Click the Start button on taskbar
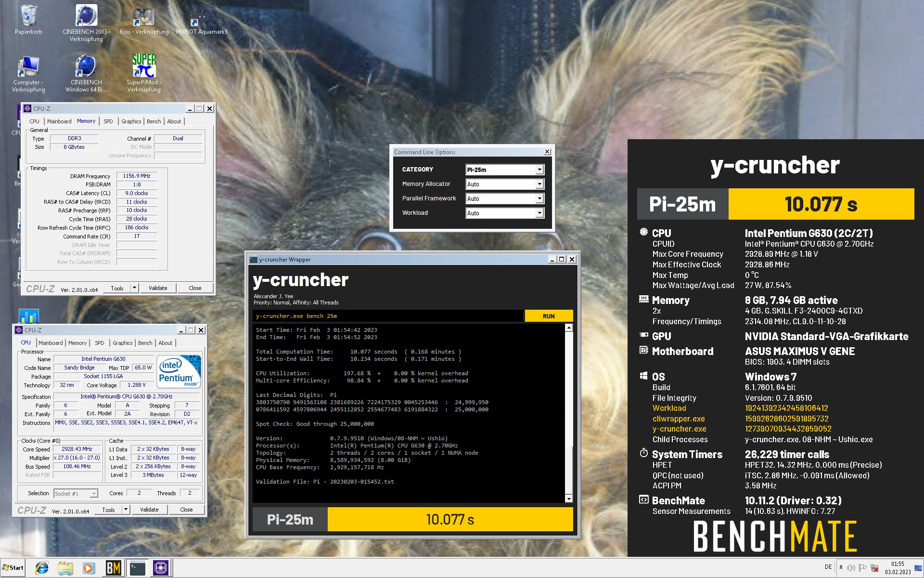This screenshot has width=924, height=578. 13,568
